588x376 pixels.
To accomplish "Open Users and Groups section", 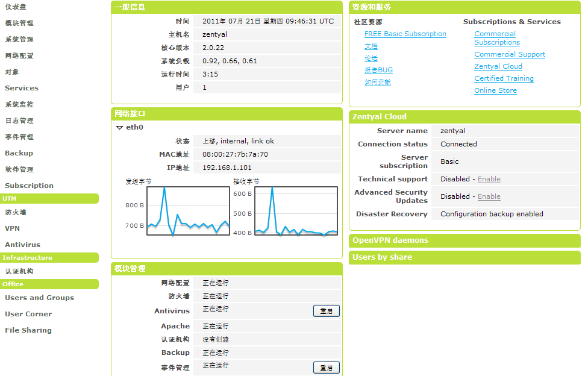I will (39, 298).
